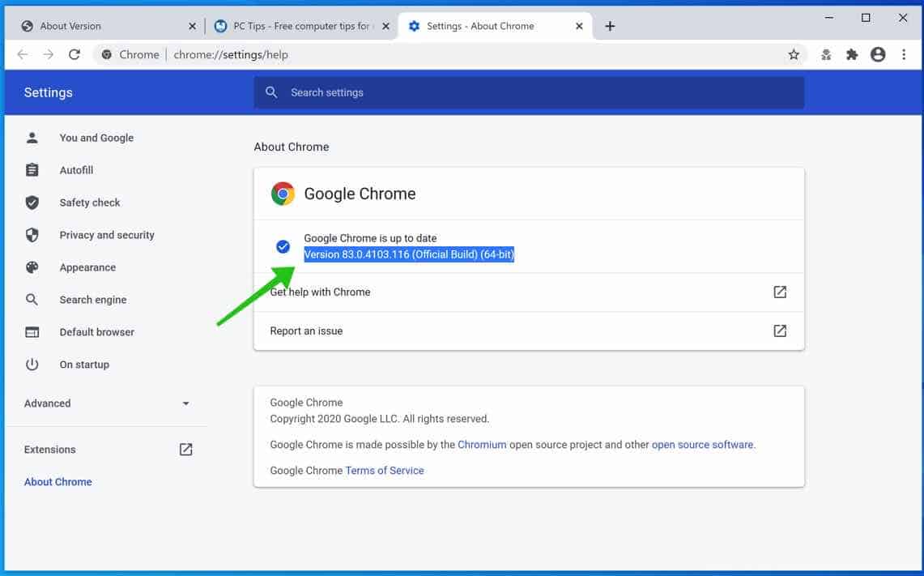Open a new tab with the plus button

610,27
